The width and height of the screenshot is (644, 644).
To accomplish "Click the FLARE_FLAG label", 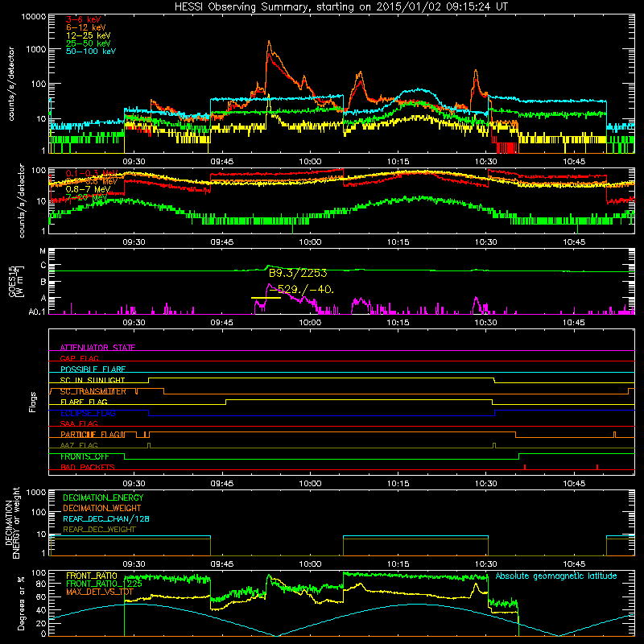I will point(84,402).
